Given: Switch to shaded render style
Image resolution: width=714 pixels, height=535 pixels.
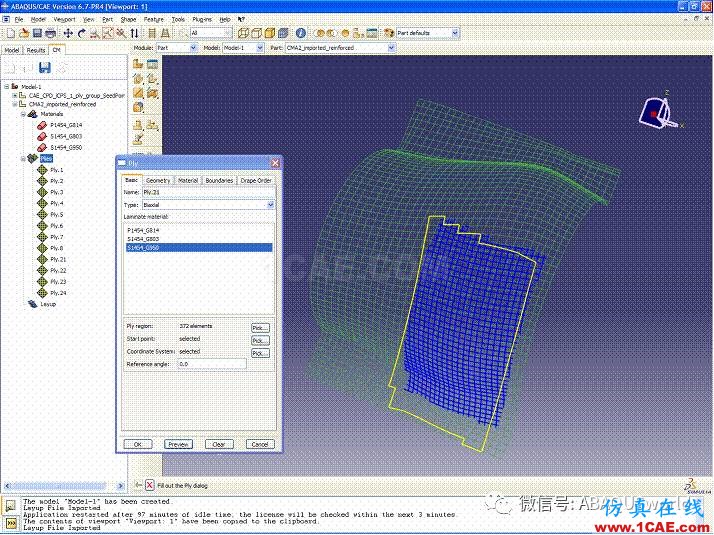Looking at the screenshot, I should click(x=270, y=33).
